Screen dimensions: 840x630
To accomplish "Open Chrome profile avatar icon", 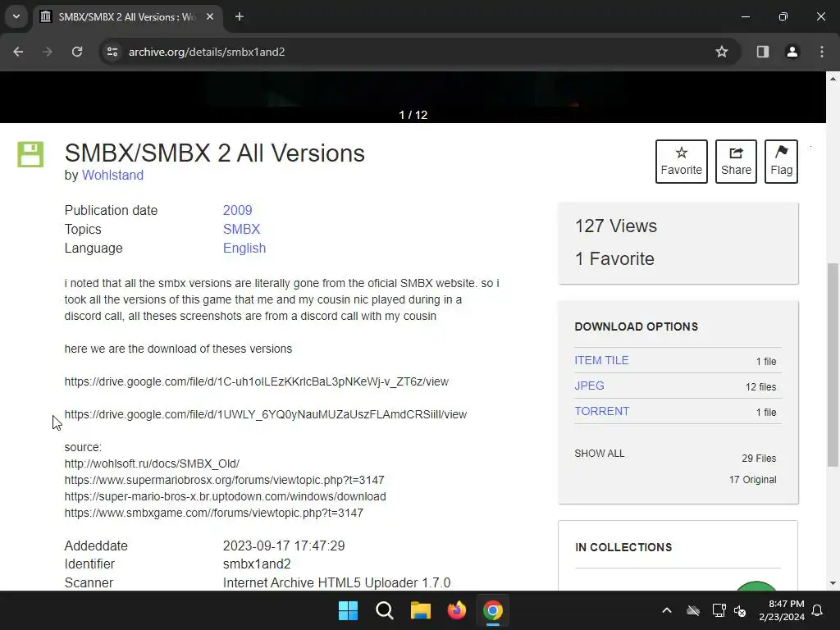I will click(x=792, y=52).
